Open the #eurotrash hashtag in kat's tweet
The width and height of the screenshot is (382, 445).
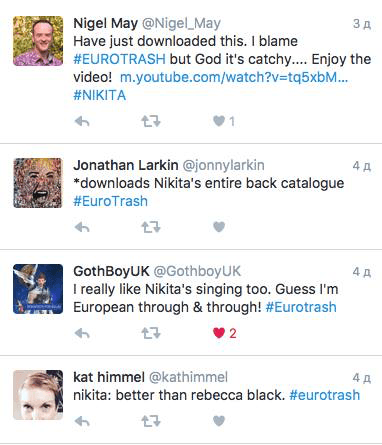coord(325,395)
